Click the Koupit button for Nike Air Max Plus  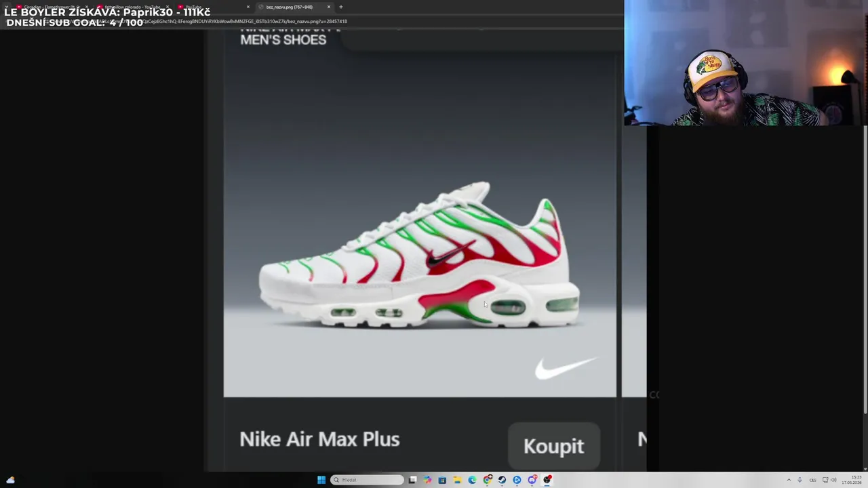pyautogui.click(x=553, y=446)
